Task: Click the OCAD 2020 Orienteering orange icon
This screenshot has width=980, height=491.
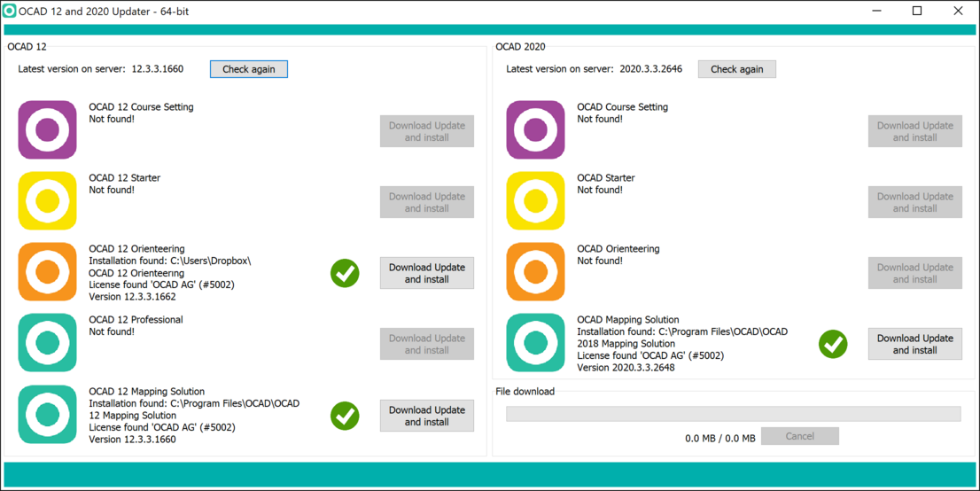Action: (x=535, y=272)
